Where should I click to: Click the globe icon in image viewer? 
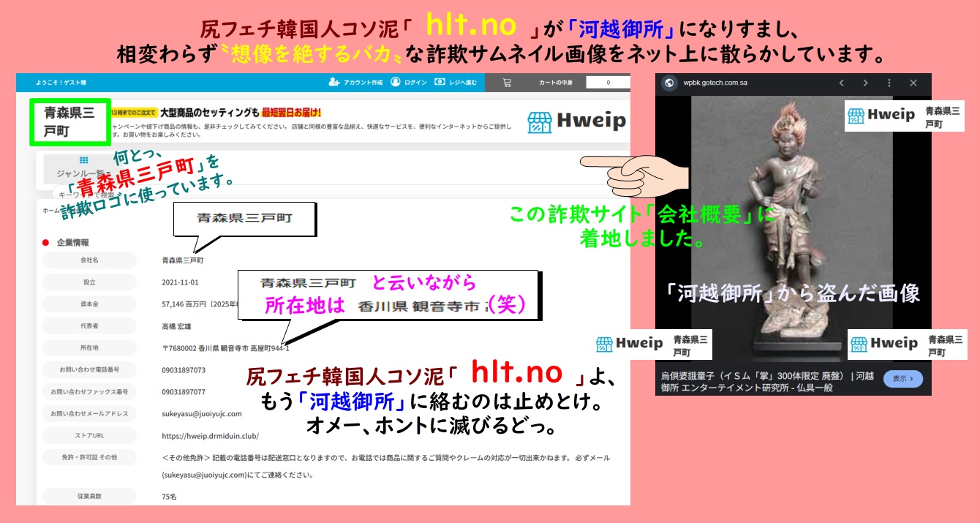click(x=668, y=83)
